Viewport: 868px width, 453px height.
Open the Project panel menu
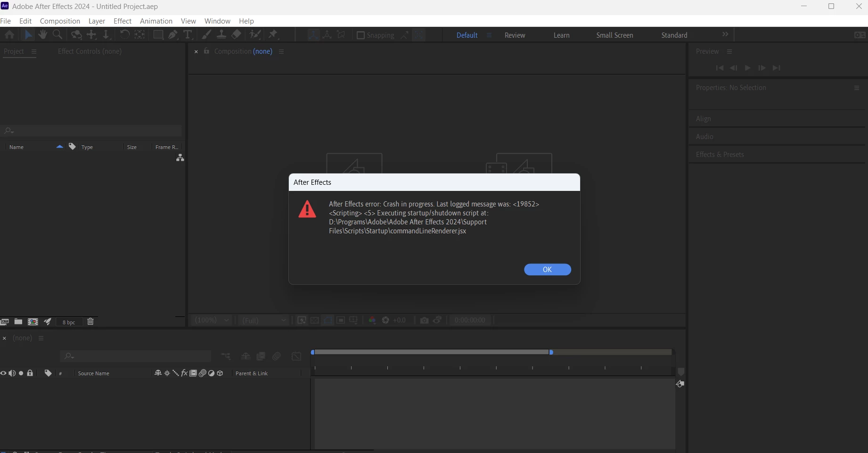point(33,52)
